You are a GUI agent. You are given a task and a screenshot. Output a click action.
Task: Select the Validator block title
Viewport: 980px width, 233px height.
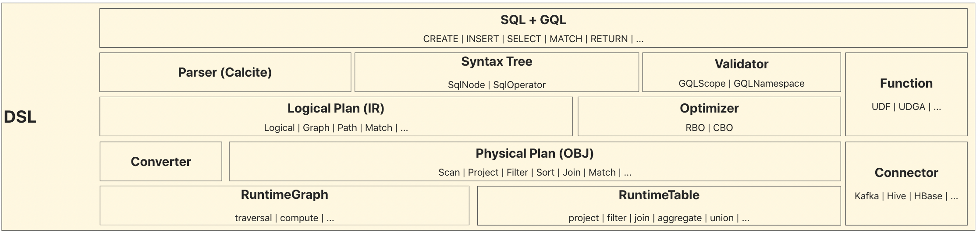pos(741,64)
